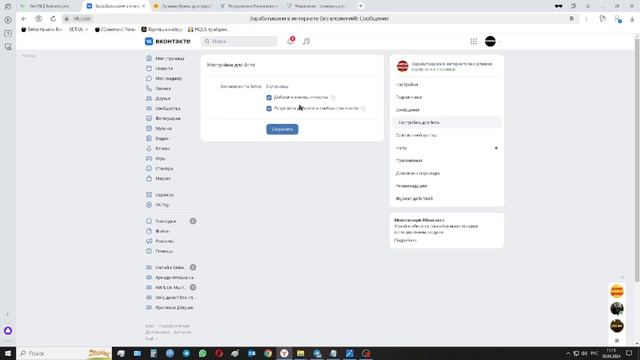
Task: Click the blue Save button
Action: coord(282,129)
